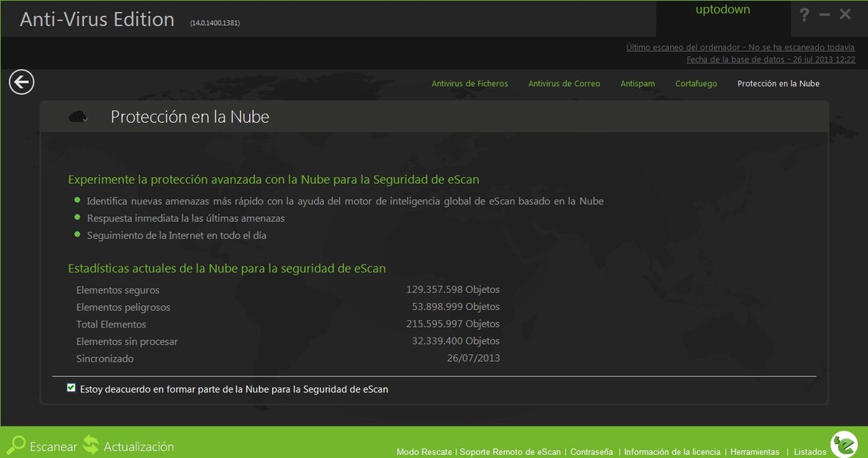Click the version number 14.0.1400.1381
This screenshot has width=868, height=458.
point(215,23)
